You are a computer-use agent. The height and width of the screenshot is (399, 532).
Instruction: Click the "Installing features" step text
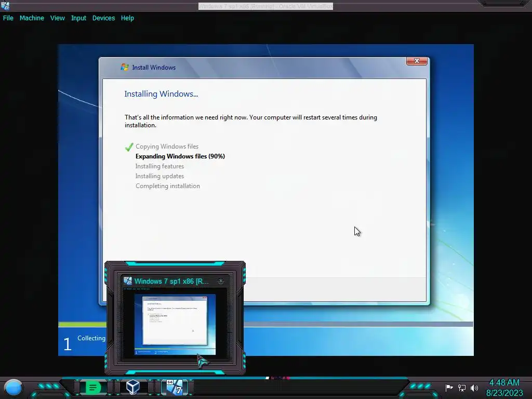[x=159, y=166]
